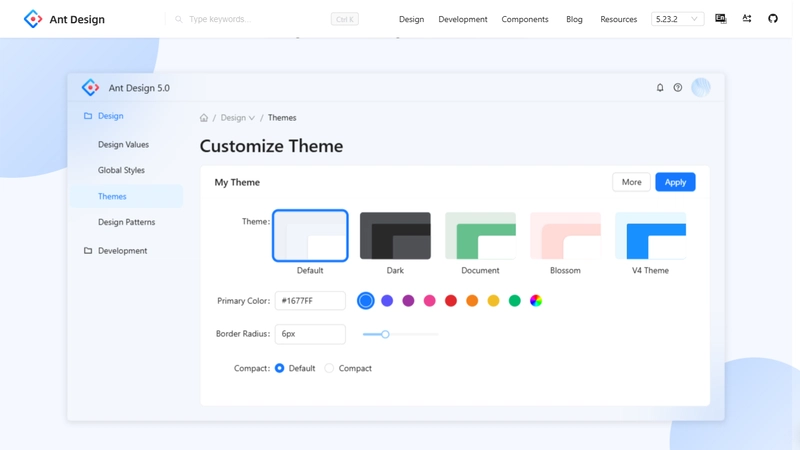Viewport: 800px width, 450px height.
Task: Click the Customize Theme heading
Action: pyautogui.click(x=271, y=146)
